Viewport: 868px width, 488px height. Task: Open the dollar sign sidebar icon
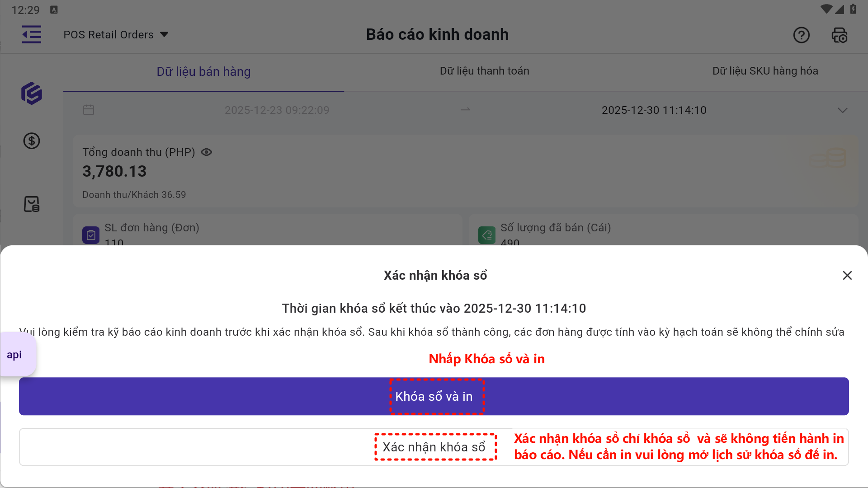click(x=32, y=141)
